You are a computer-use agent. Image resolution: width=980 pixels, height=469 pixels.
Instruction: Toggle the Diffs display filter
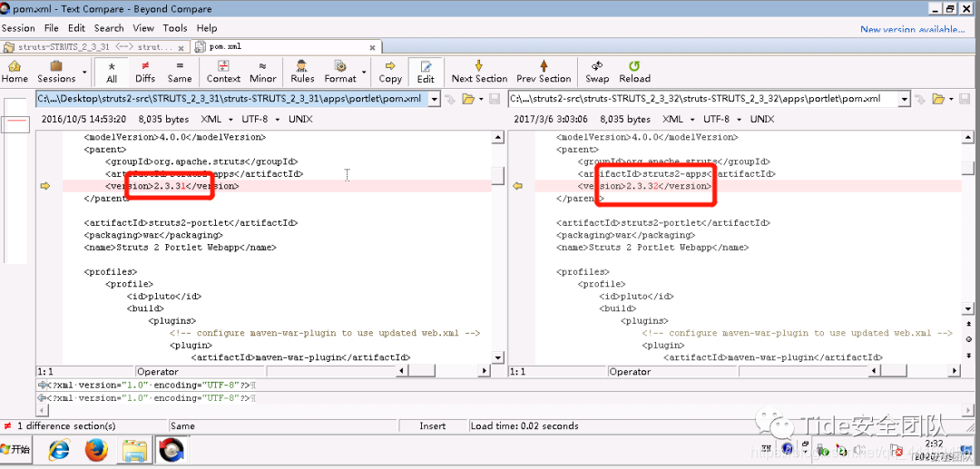tap(145, 72)
